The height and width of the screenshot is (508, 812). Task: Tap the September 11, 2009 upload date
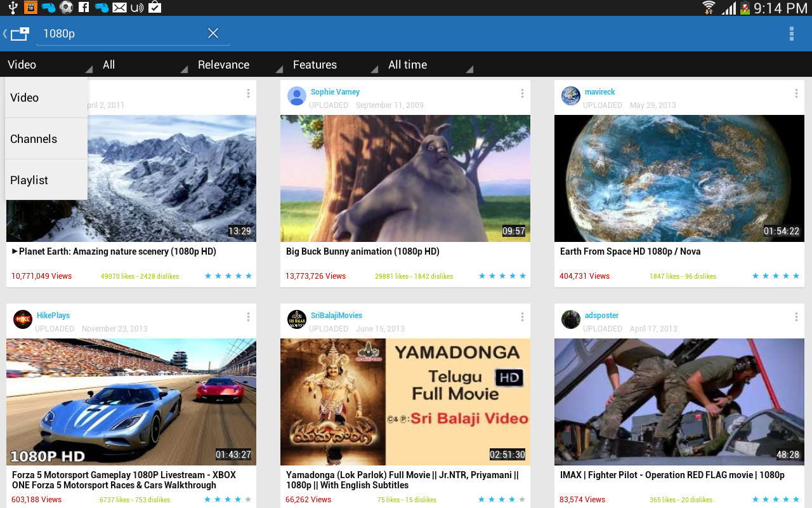pos(390,105)
